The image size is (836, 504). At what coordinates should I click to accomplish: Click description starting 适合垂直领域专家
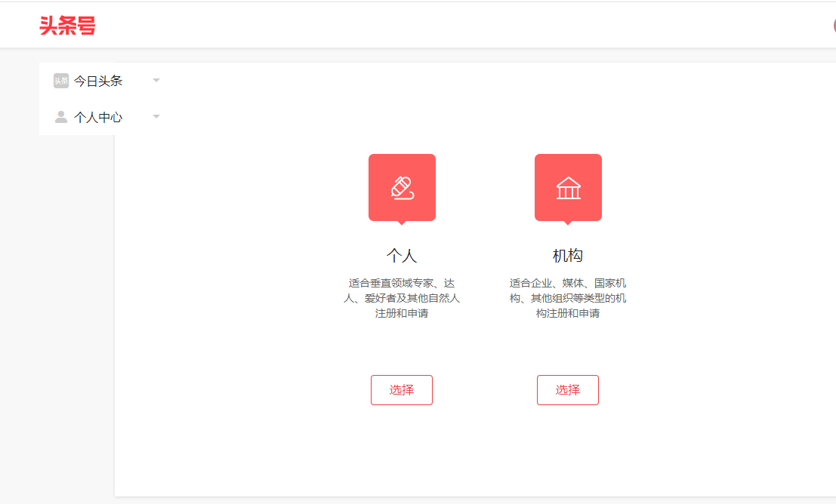tap(402, 298)
